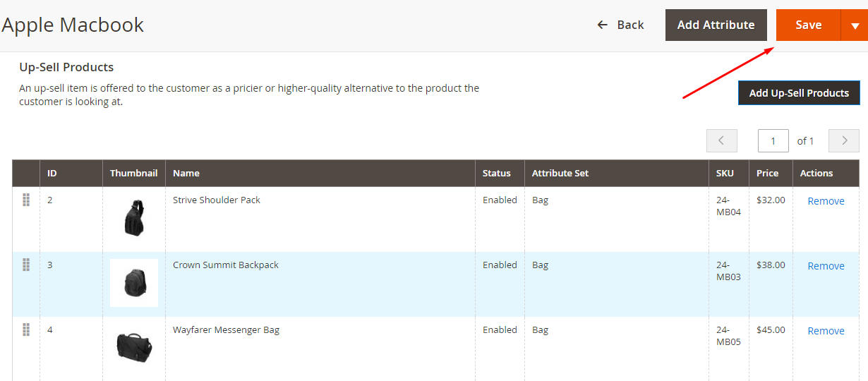This screenshot has height=381, width=868.
Task: Select the Strive Shoulder Pack name text
Action: pos(217,200)
